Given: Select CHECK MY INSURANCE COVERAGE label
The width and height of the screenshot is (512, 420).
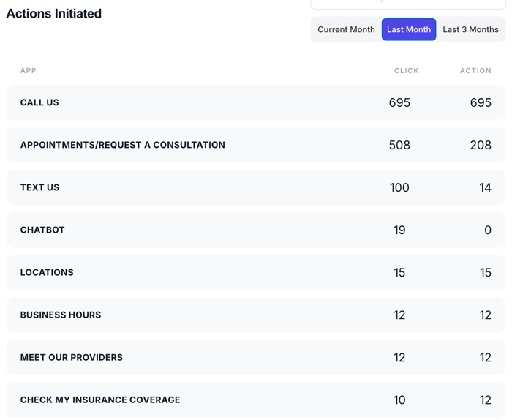Looking at the screenshot, I should coord(100,400).
